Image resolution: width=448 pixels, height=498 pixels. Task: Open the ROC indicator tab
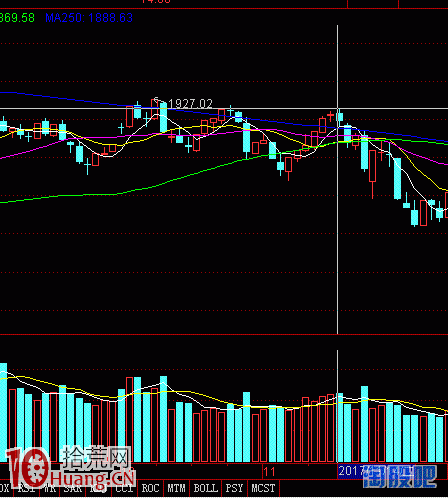point(150,488)
